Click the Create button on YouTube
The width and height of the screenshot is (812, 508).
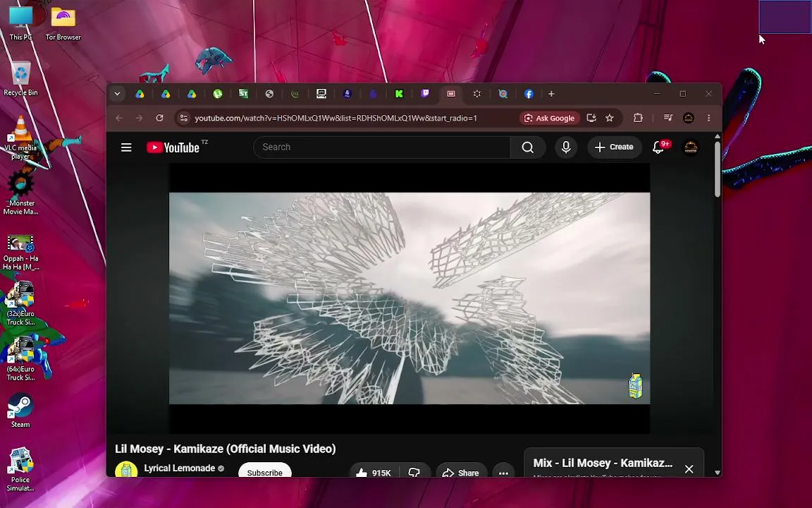[614, 147]
